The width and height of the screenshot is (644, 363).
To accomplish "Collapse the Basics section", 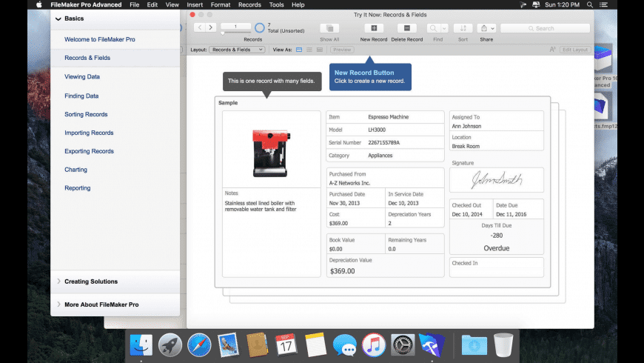I will point(58,19).
